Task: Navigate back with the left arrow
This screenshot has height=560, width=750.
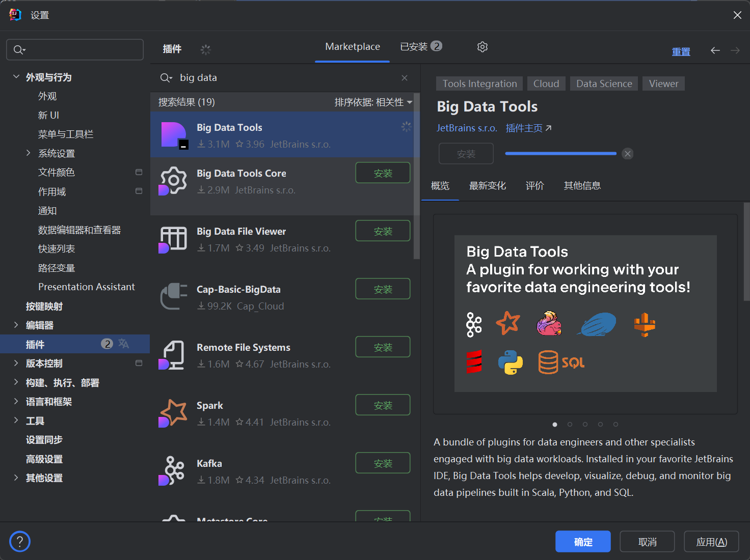Action: (x=715, y=50)
